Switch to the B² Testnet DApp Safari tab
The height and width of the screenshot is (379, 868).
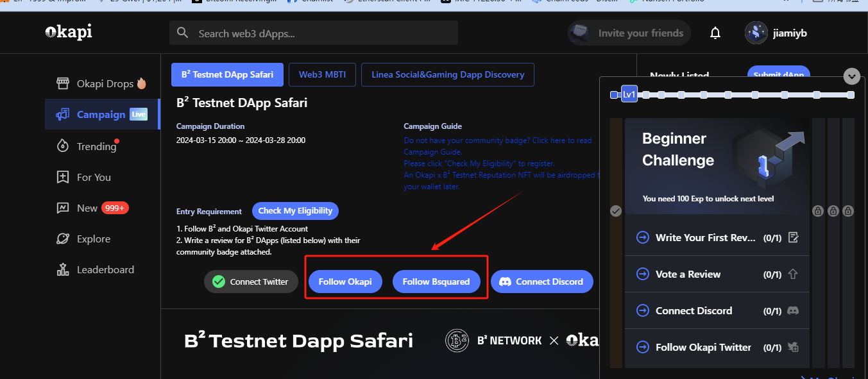[x=227, y=74]
